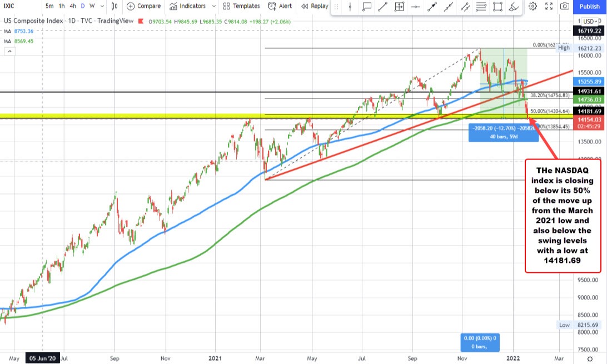Click the 2021 label on time axis
This screenshot has height=364, width=607.
[x=215, y=358]
